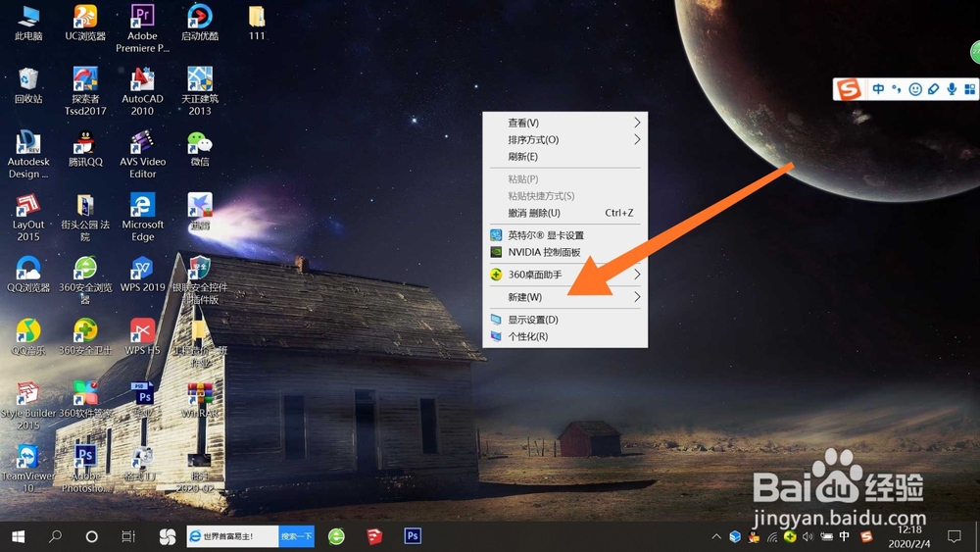Open the Sogou emoji smiley button

pos(915,89)
